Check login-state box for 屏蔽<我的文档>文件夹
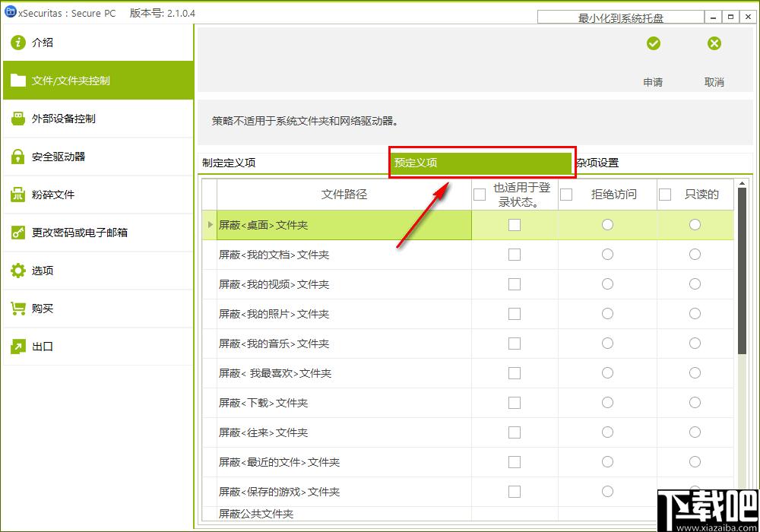Viewport: 760px width, 532px height. click(515, 255)
